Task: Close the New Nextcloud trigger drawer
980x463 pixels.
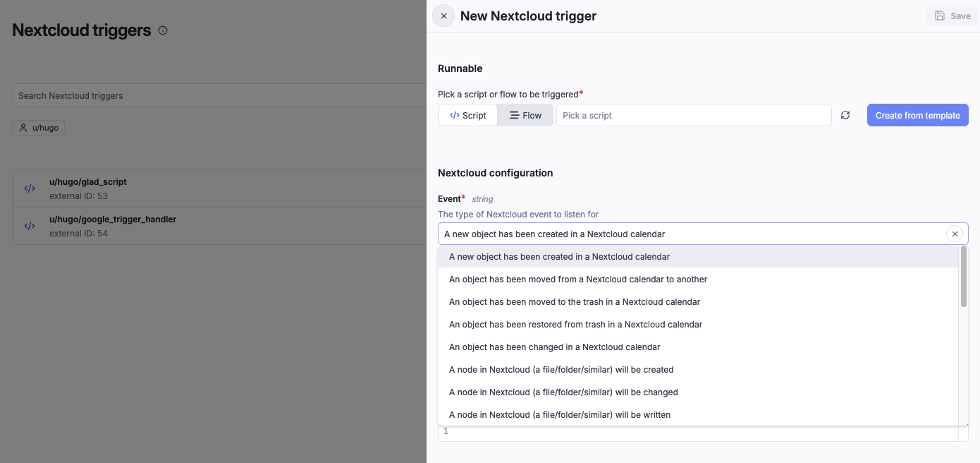Action: [x=443, y=15]
